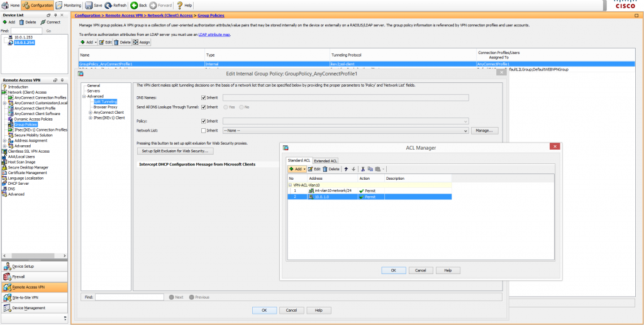Paste the ACL entry in ACL Manager
The width and height of the screenshot is (644, 325).
coord(377,169)
